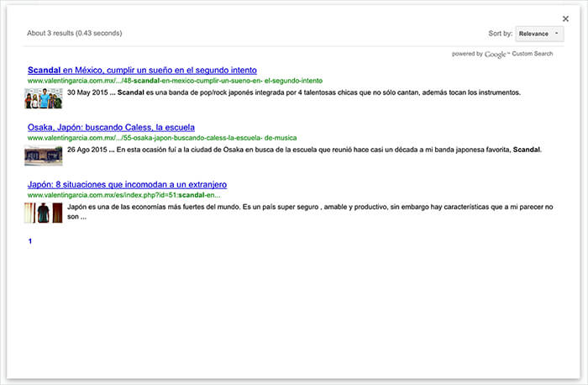Click the '26 Ago 2015' Osaka snippet text

(304, 150)
